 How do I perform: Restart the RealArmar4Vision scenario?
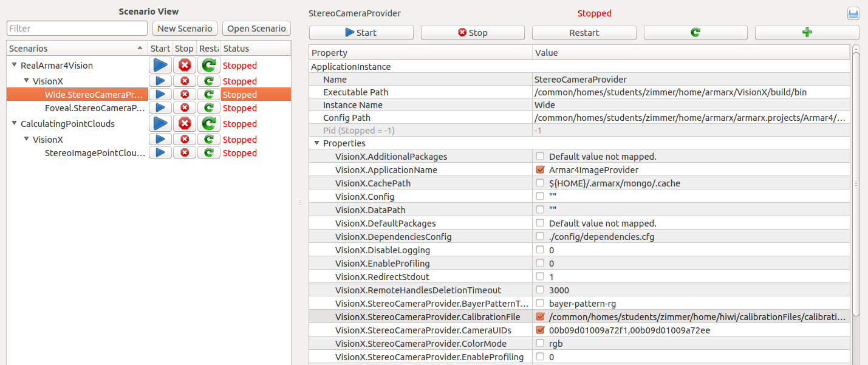209,65
